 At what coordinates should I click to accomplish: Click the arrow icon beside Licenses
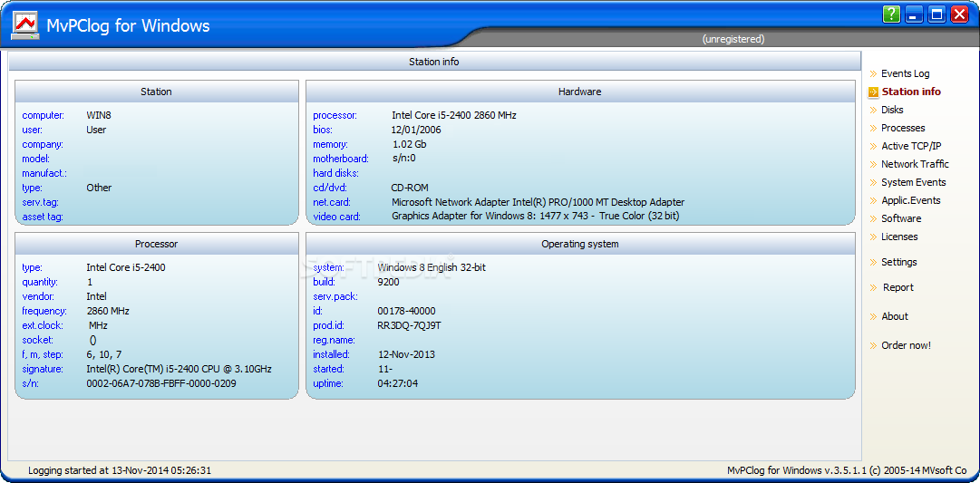click(873, 237)
